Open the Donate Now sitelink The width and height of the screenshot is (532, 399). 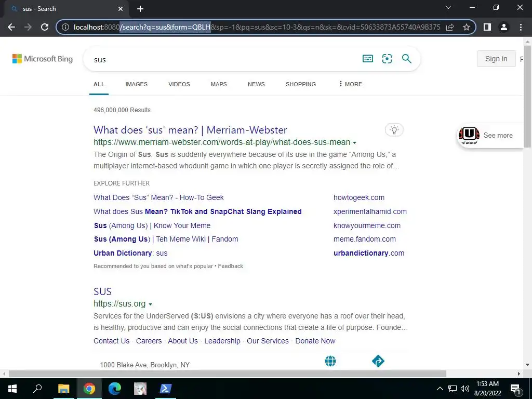tap(315, 341)
